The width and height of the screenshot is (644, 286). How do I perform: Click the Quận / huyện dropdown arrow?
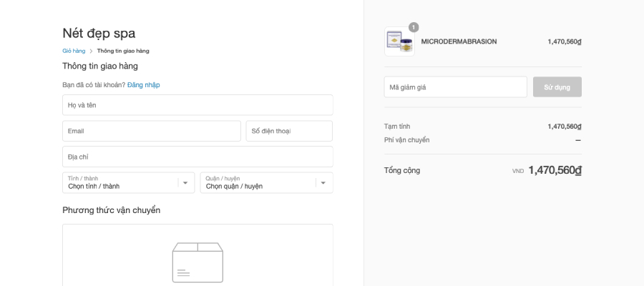point(323,183)
